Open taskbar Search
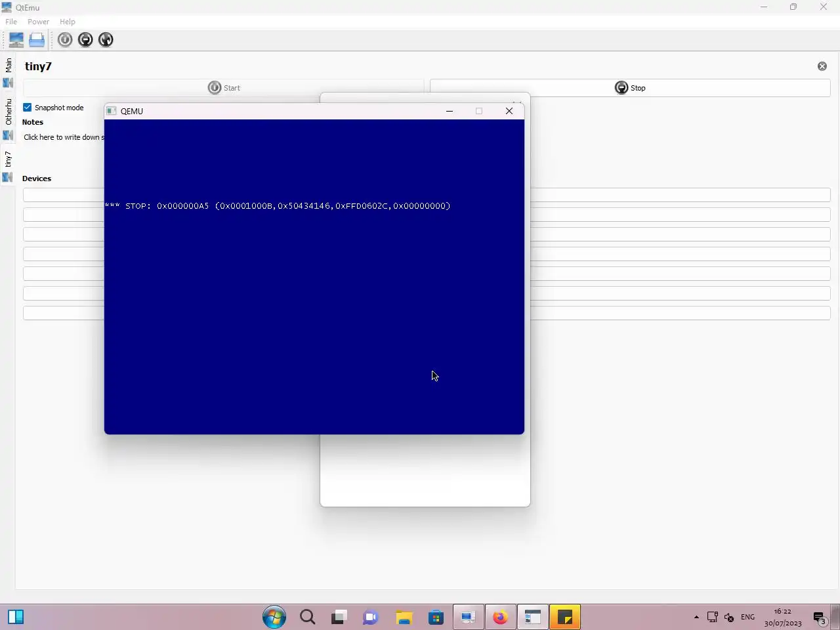The height and width of the screenshot is (630, 840). pos(307,617)
